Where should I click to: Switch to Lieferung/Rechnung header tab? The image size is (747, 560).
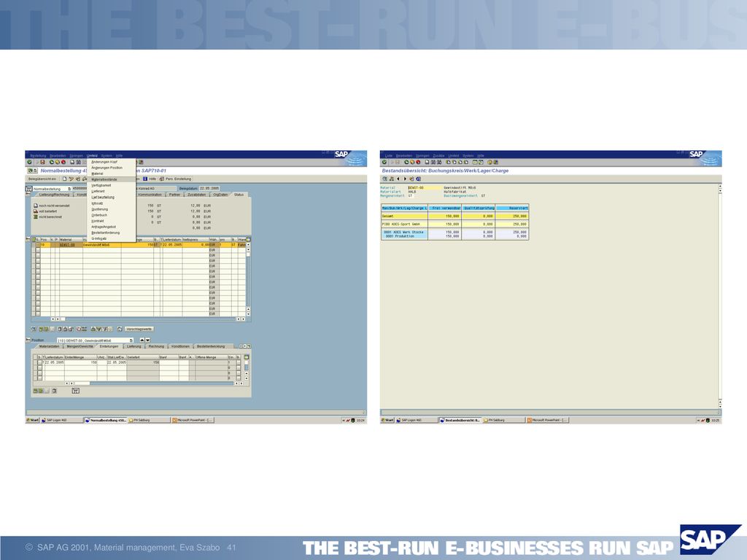[x=54, y=194]
